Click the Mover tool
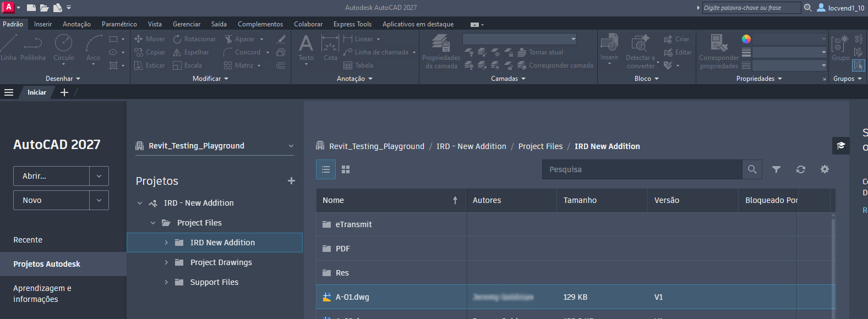This screenshot has height=319, width=868. pos(149,39)
